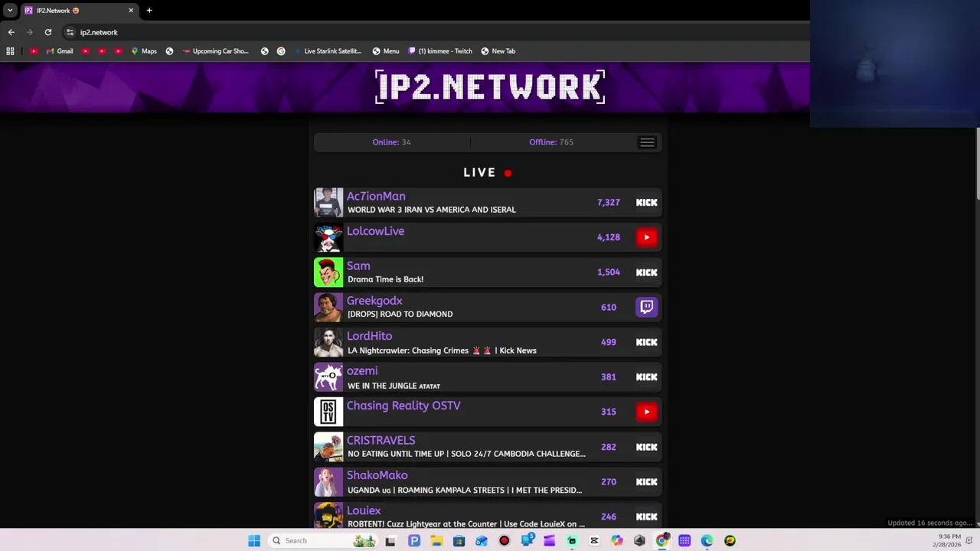Select the title 'WE IN THE JUNGLE'
The height and width of the screenshot is (551, 980).
tap(382, 386)
